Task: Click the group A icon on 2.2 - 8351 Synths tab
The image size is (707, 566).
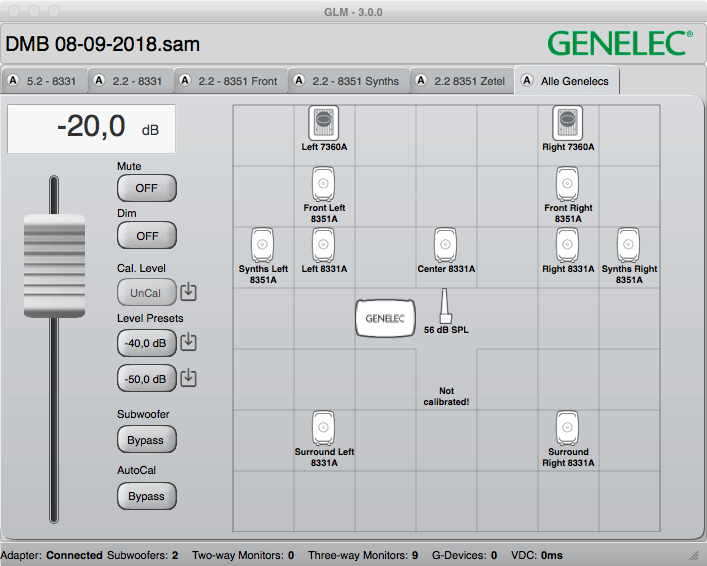Action: 298,80
